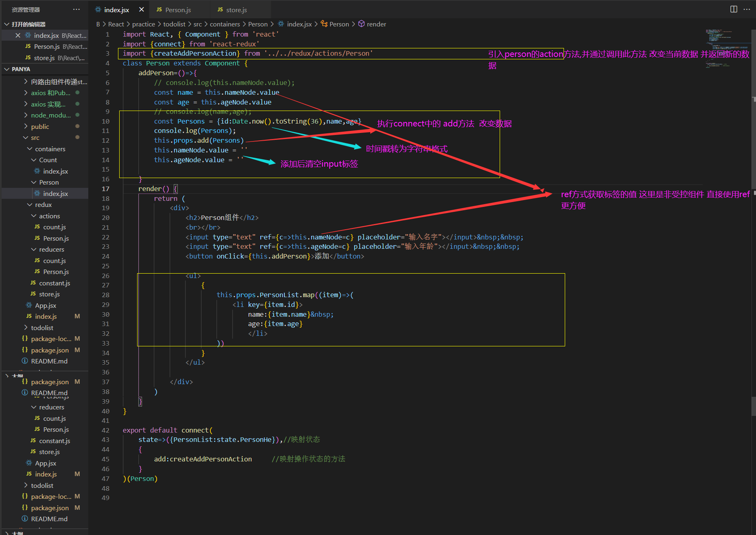Image resolution: width=756 pixels, height=535 pixels.
Task: Click the info icon beside README.md
Action: [25, 361]
